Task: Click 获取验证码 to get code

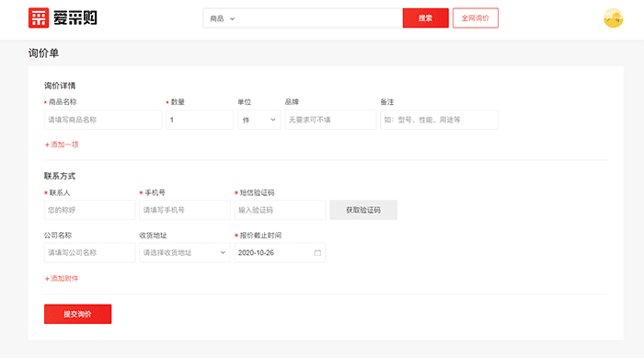Action: click(363, 210)
